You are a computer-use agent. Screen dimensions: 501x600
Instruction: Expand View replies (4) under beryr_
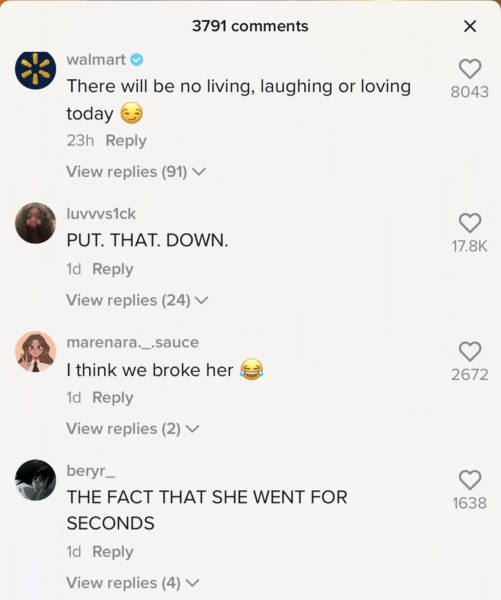133,583
